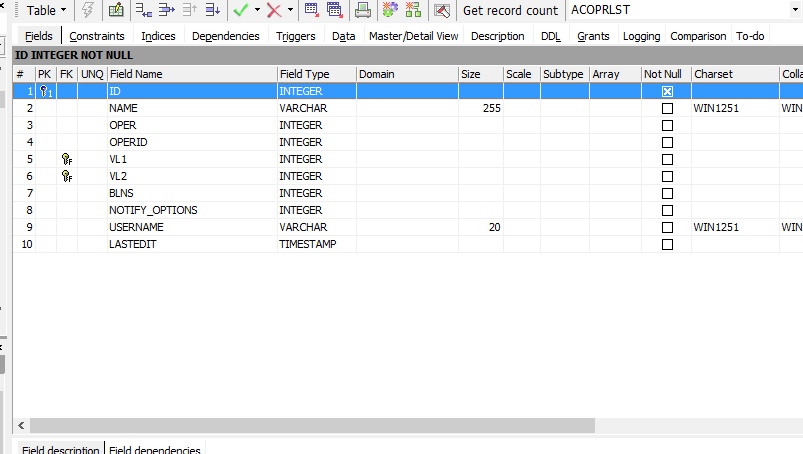Click the green checkmark commit icon
Viewport: 803px width, 454px height.
(240, 11)
